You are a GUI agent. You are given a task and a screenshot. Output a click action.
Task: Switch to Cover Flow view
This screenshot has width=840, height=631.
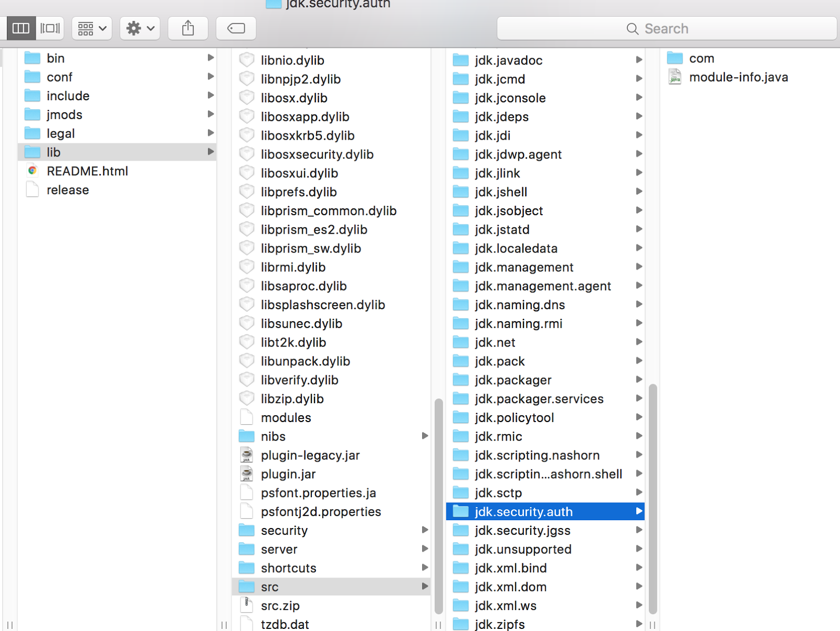pyautogui.click(x=50, y=28)
